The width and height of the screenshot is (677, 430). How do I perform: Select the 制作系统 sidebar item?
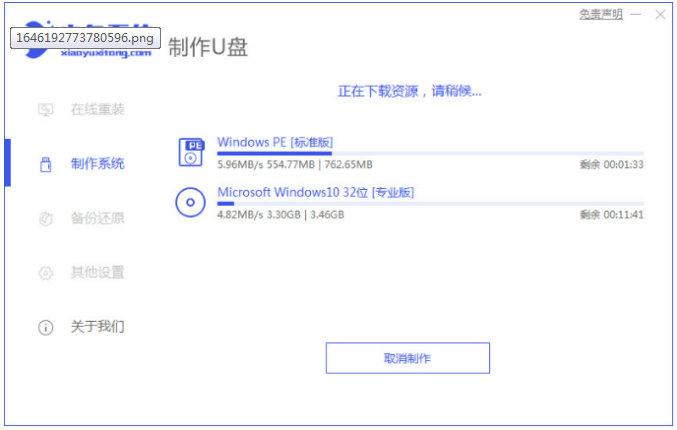(98, 164)
